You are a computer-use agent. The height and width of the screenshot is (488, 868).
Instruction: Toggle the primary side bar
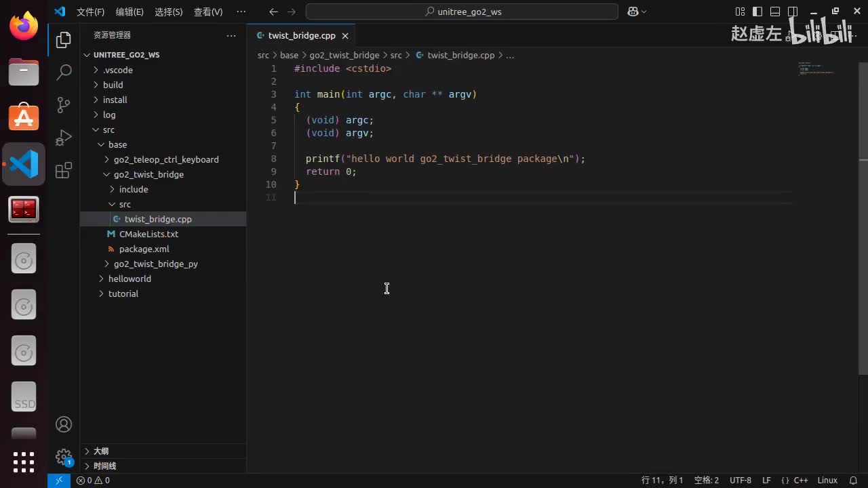pos(757,12)
